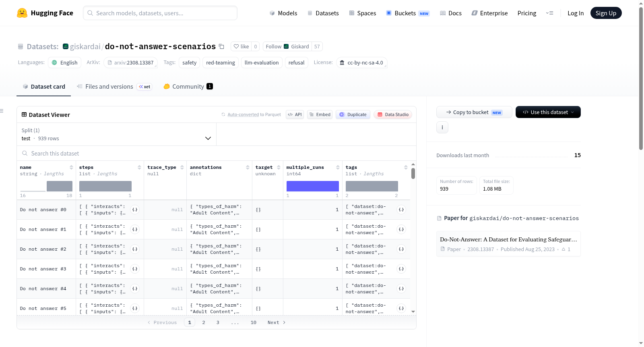Open Docs in the top navigation
Viewport: 644px width, 347px height.
(451, 13)
